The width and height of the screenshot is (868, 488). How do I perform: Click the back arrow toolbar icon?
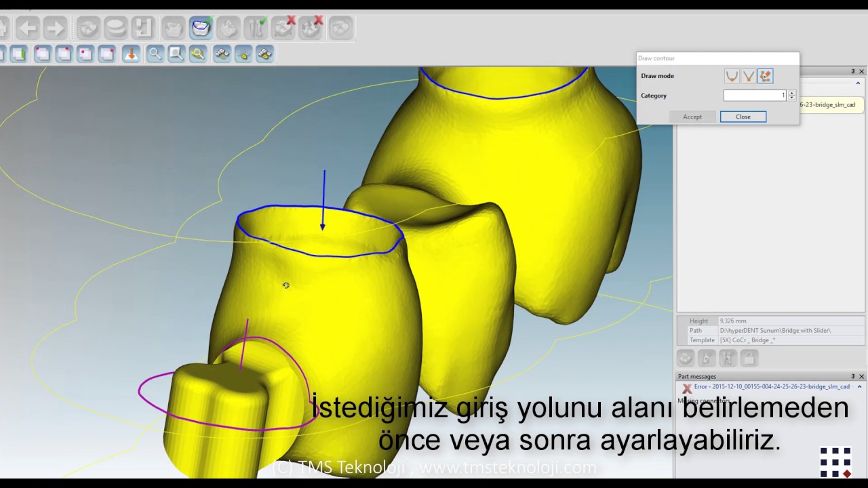[28, 28]
